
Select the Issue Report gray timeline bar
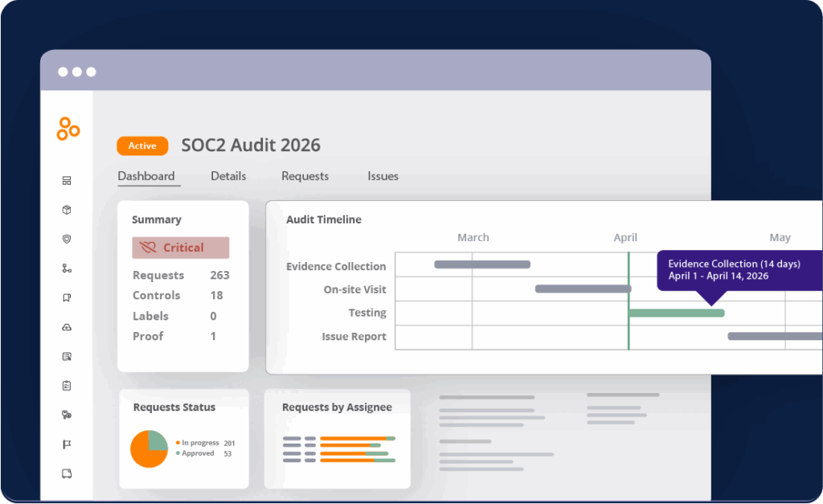tap(775, 336)
